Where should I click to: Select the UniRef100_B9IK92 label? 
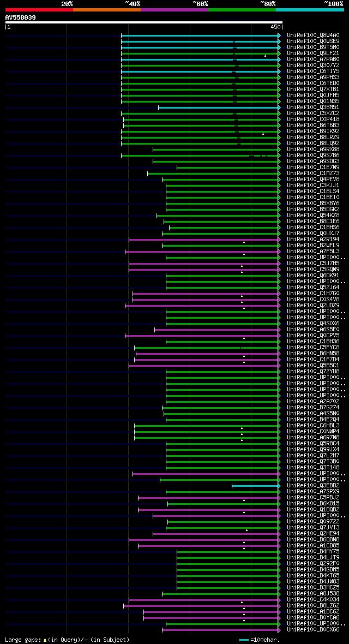[x=313, y=132]
